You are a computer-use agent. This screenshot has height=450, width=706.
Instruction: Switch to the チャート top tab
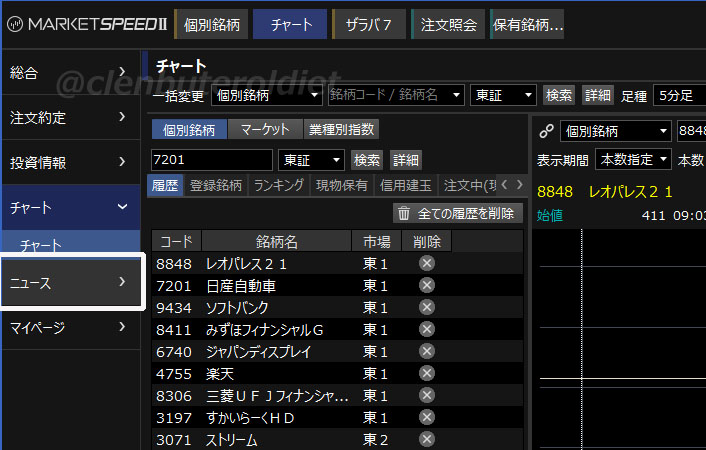[290, 24]
